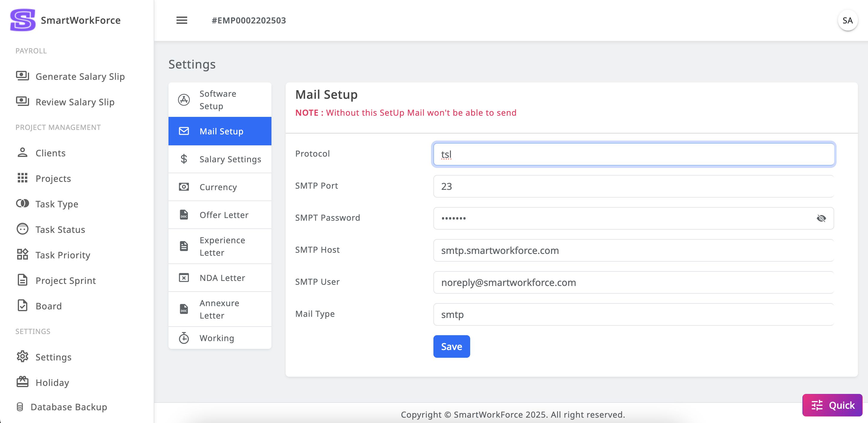This screenshot has height=423, width=868.
Task: Open the Currency settings tab
Action: click(x=220, y=187)
